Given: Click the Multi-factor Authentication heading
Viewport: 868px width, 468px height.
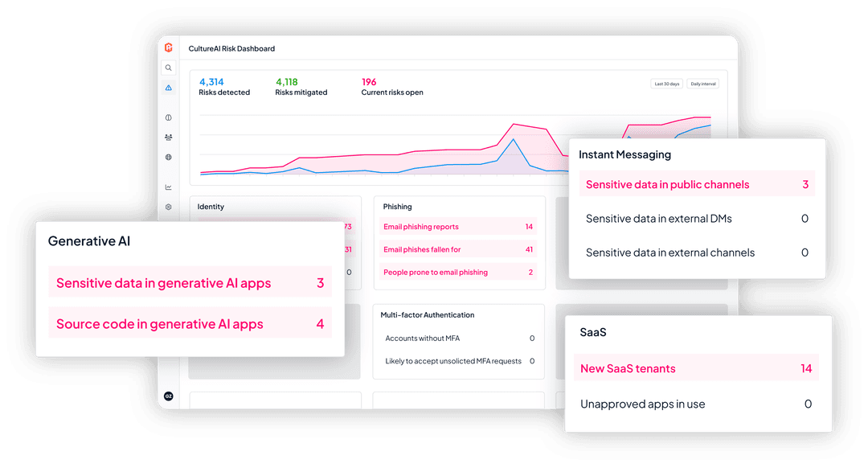Looking at the screenshot, I should [428, 314].
